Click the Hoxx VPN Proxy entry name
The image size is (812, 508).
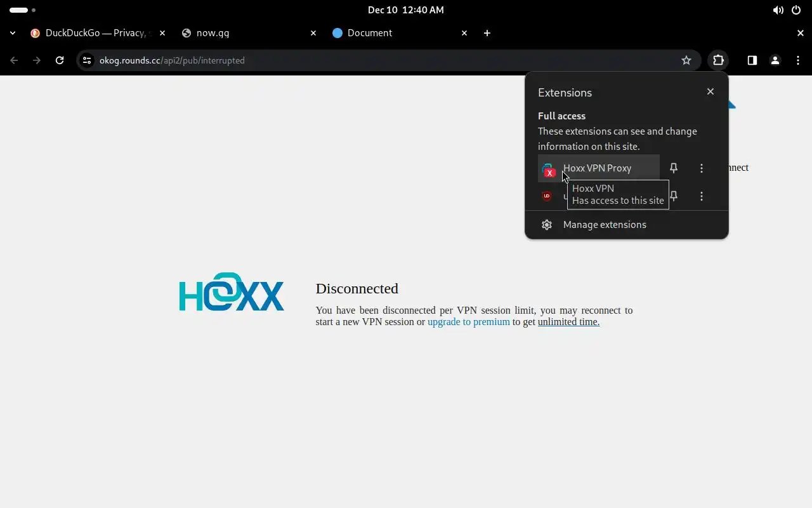pos(597,168)
